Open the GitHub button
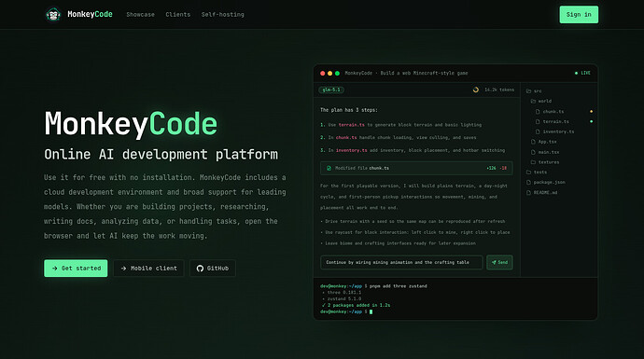The image size is (644, 359). (x=213, y=268)
